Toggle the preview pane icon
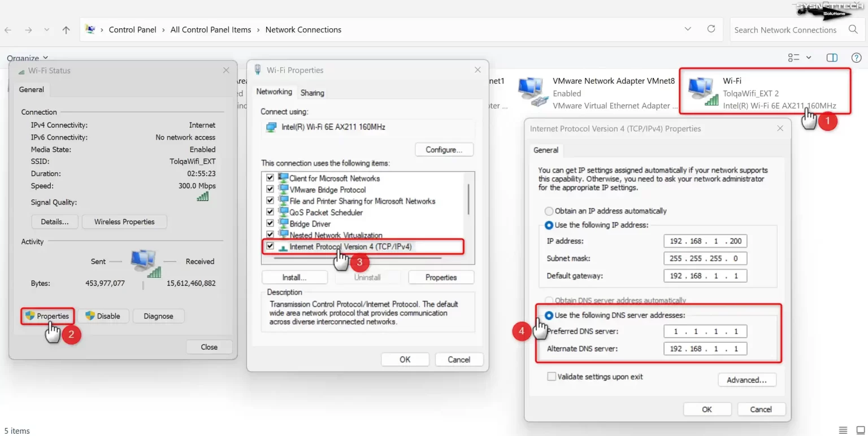 coord(831,58)
